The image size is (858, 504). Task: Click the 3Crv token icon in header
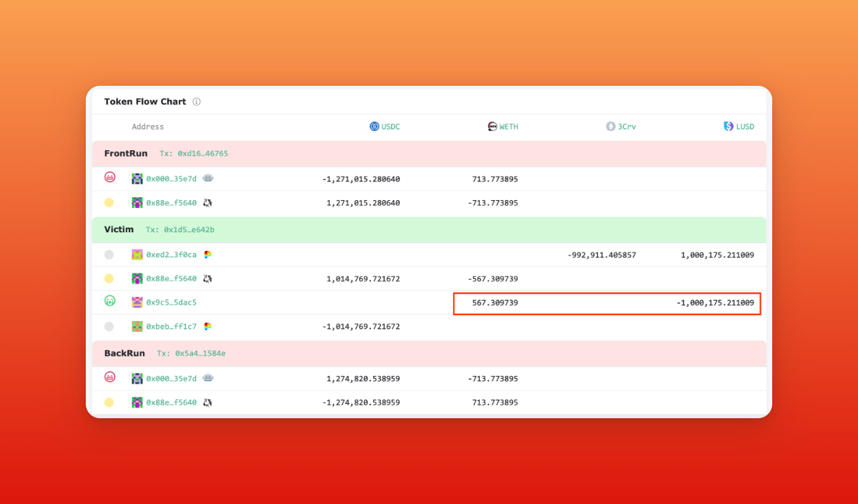(x=611, y=127)
